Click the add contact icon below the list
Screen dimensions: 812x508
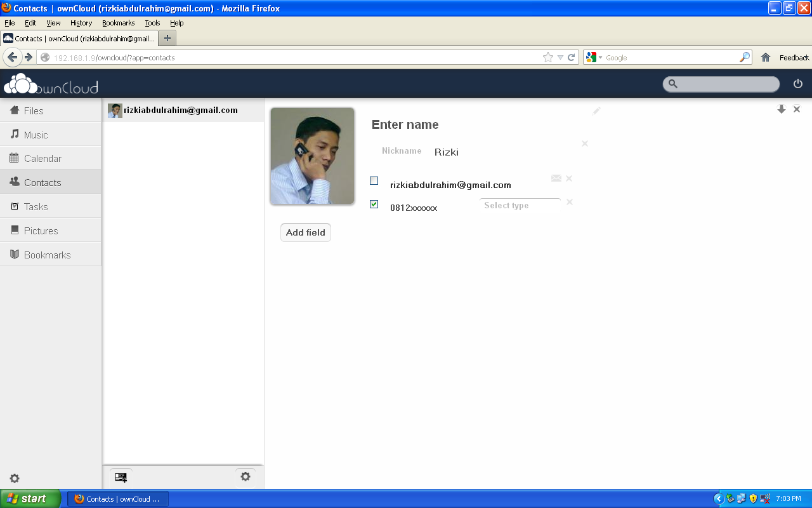[x=121, y=477]
